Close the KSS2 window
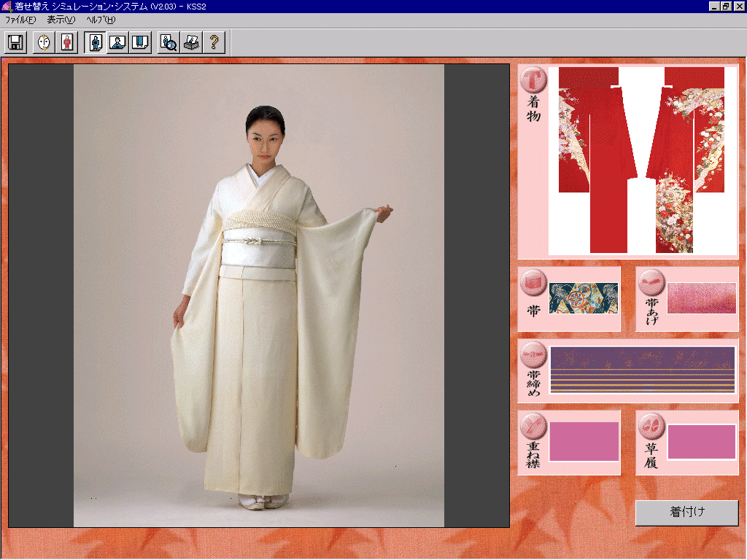Viewport: 747px width, 560px height. (x=739, y=6)
